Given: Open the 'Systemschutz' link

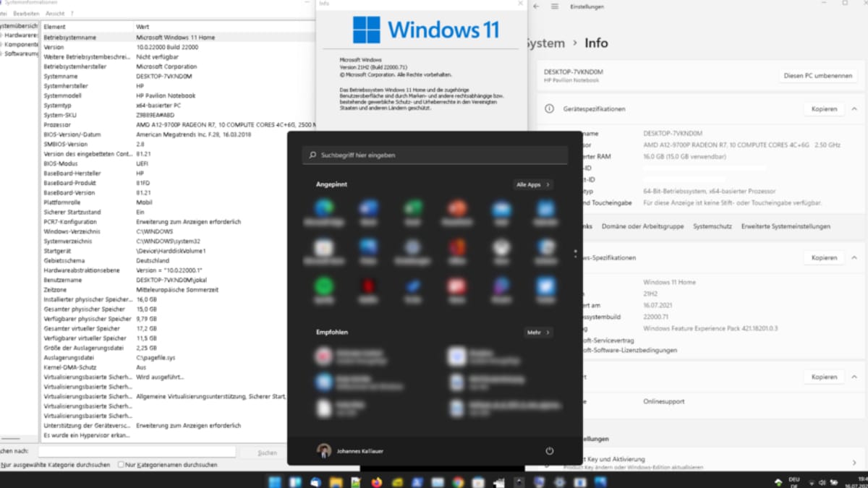Looking at the screenshot, I should (x=712, y=226).
